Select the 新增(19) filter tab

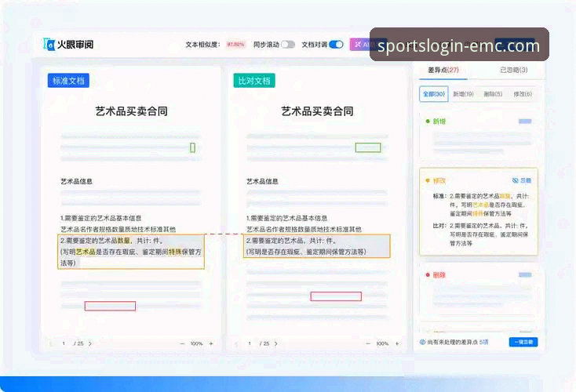[x=463, y=94]
